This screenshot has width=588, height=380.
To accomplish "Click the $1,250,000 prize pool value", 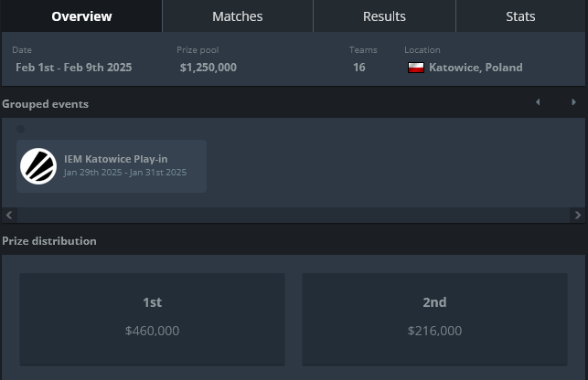I will [208, 68].
